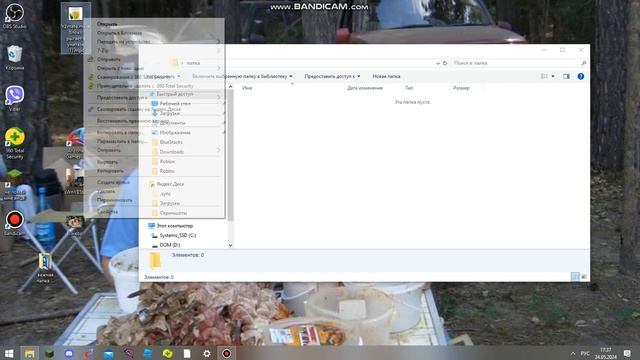The height and width of the screenshot is (360, 640).
Task: Sort by 'Имя' column header
Action: point(247,88)
